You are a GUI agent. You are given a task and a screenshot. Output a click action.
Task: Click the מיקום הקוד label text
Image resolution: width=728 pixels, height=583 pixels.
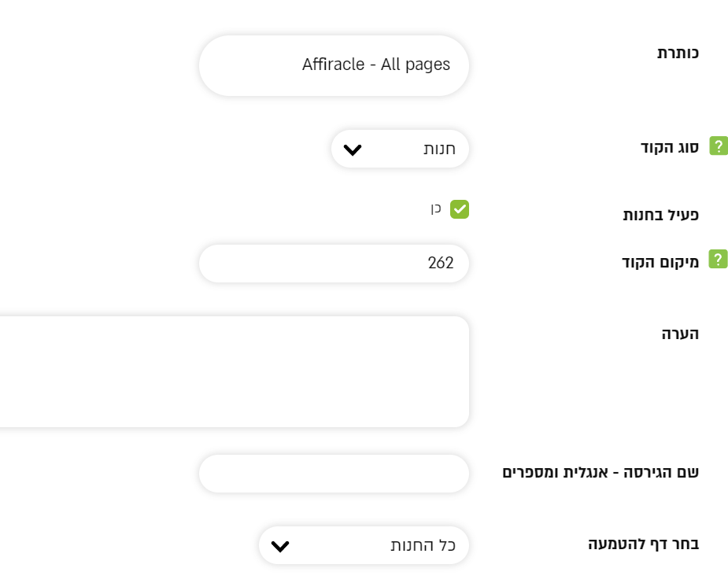click(660, 262)
